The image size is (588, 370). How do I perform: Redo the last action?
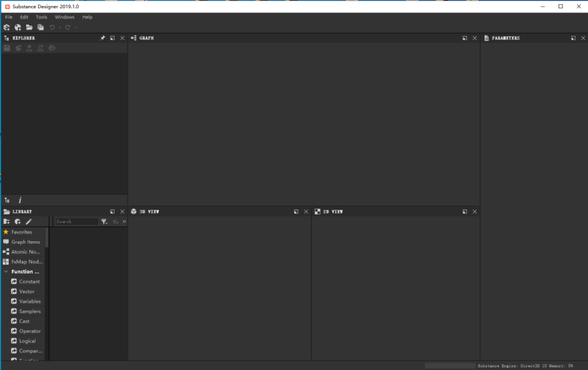pos(68,27)
